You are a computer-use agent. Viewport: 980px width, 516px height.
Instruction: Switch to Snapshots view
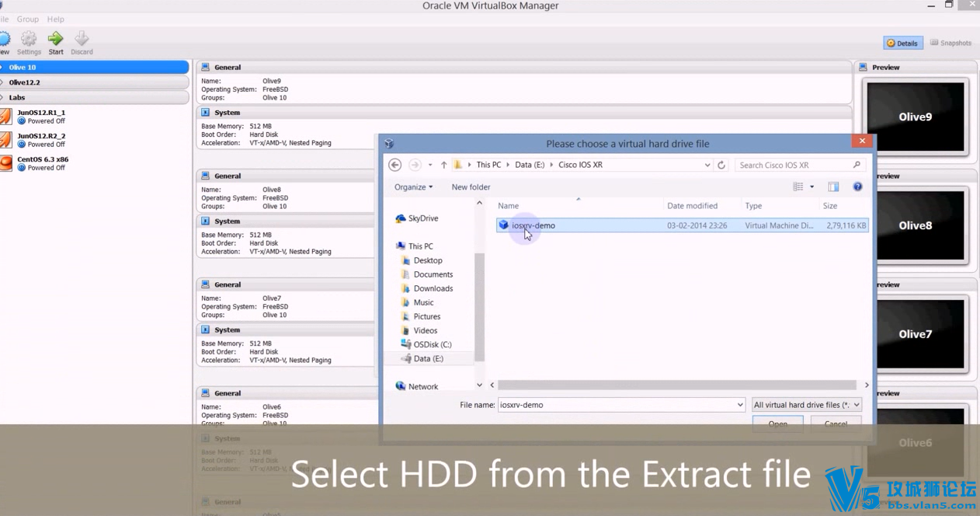point(950,44)
